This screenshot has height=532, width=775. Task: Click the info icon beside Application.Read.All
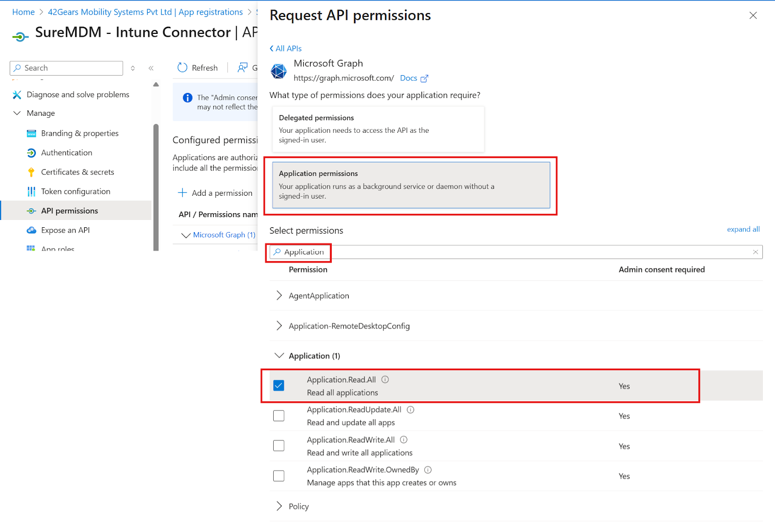click(x=385, y=380)
